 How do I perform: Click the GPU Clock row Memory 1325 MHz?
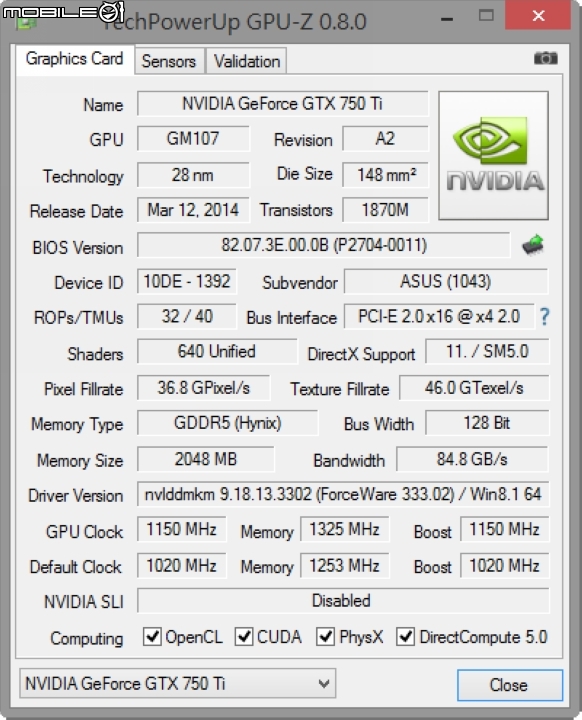[x=345, y=529]
